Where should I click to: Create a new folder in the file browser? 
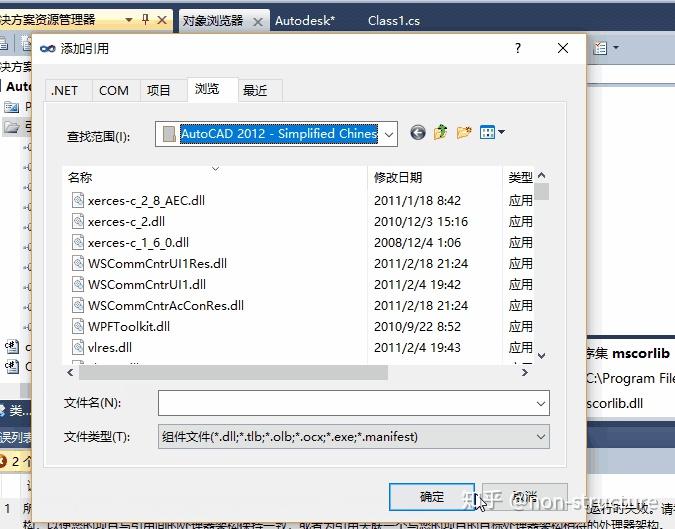point(464,132)
